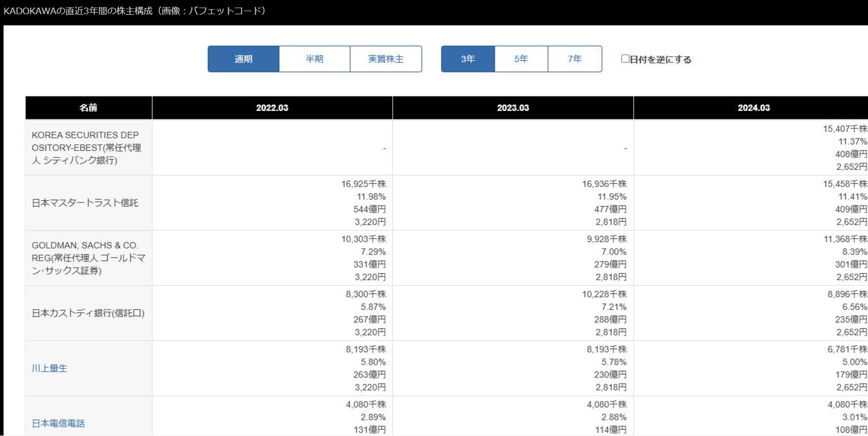Select the 2023.03 column header
This screenshot has width=868, height=436.
coord(513,107)
